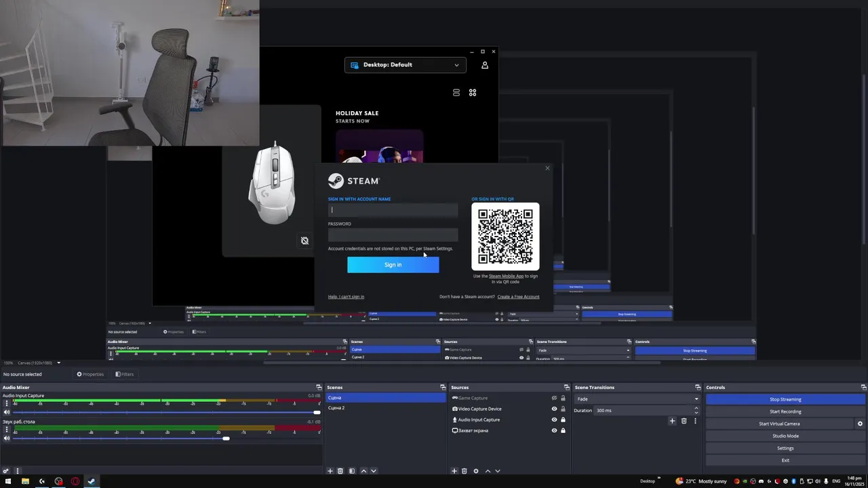Show the hidden Game Capture source
Image resolution: width=868 pixels, height=488 pixels.
point(554,398)
